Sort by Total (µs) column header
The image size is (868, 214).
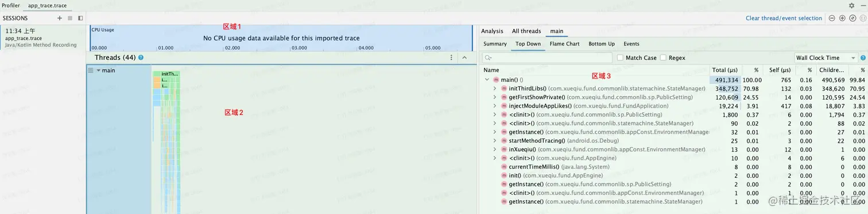click(724, 70)
